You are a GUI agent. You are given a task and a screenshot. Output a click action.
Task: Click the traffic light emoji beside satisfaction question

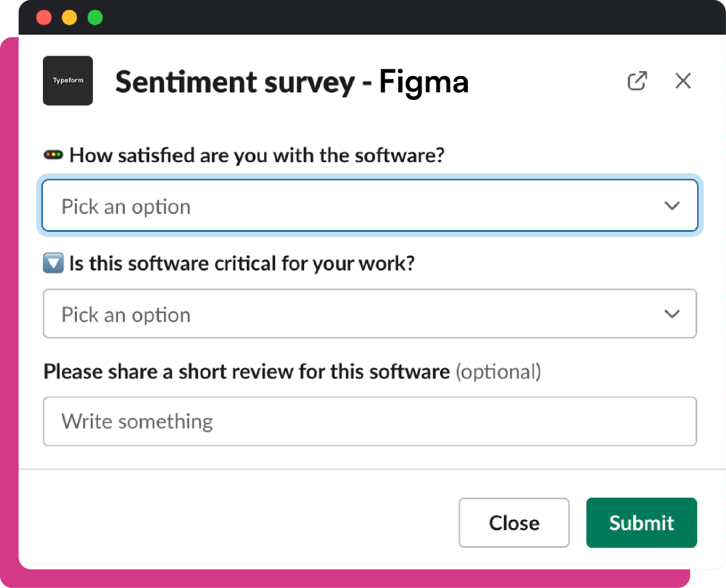53,155
